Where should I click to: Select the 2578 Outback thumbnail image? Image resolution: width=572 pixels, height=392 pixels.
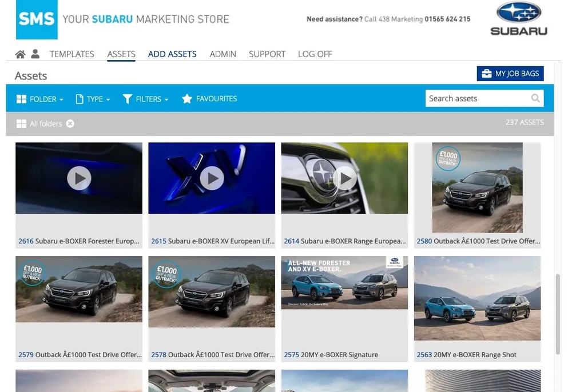(212, 291)
